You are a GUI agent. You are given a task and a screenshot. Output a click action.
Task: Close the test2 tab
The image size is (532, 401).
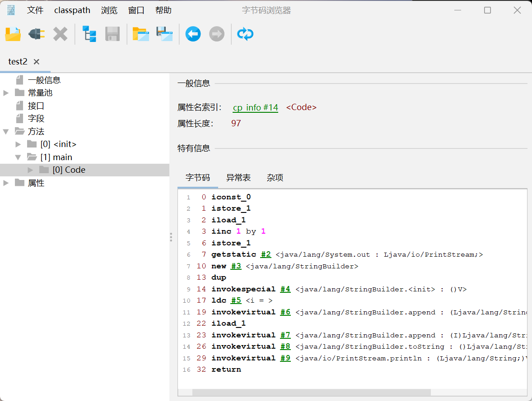coord(37,62)
